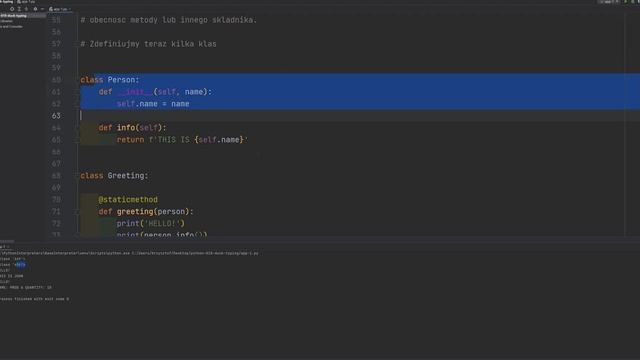
Task: Click the return f'THIS IS {self.name}' statement
Action: click(182, 140)
